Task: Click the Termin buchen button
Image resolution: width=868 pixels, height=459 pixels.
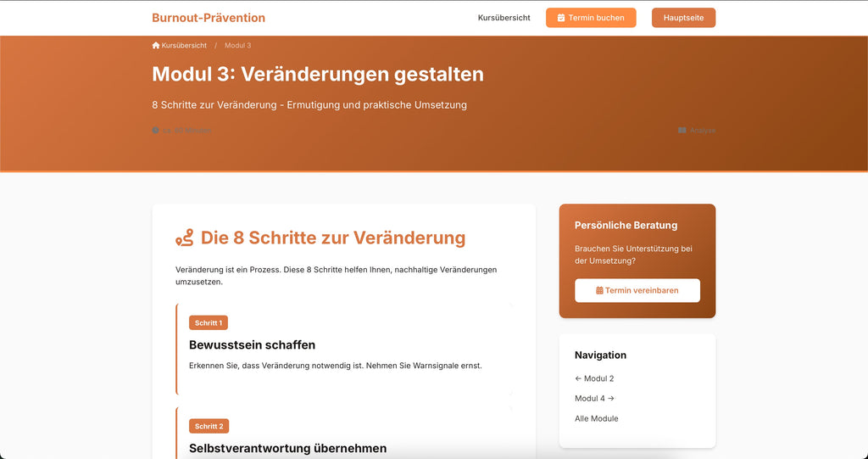Action: click(591, 18)
